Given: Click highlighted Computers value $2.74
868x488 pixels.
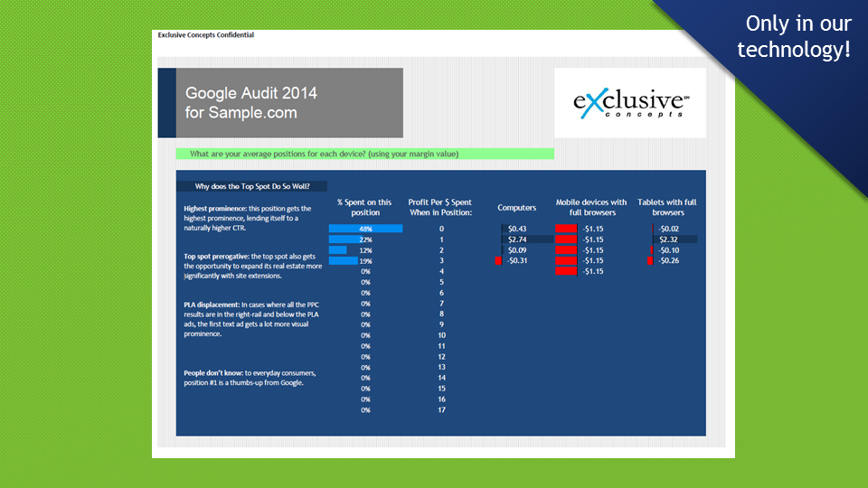Looking at the screenshot, I should point(517,239).
